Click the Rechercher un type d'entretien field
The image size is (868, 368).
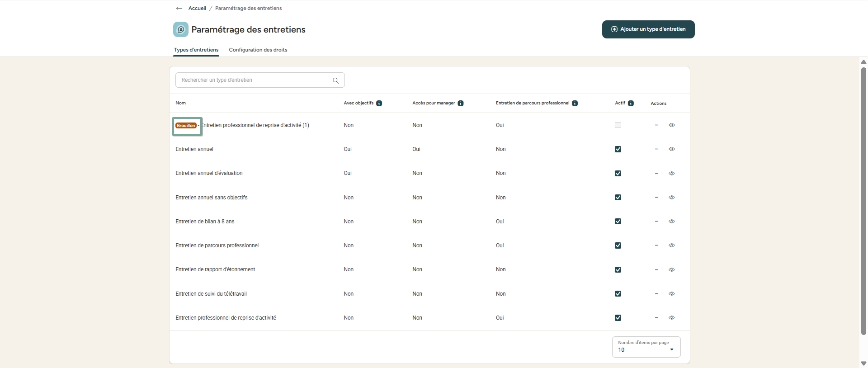[x=253, y=80]
